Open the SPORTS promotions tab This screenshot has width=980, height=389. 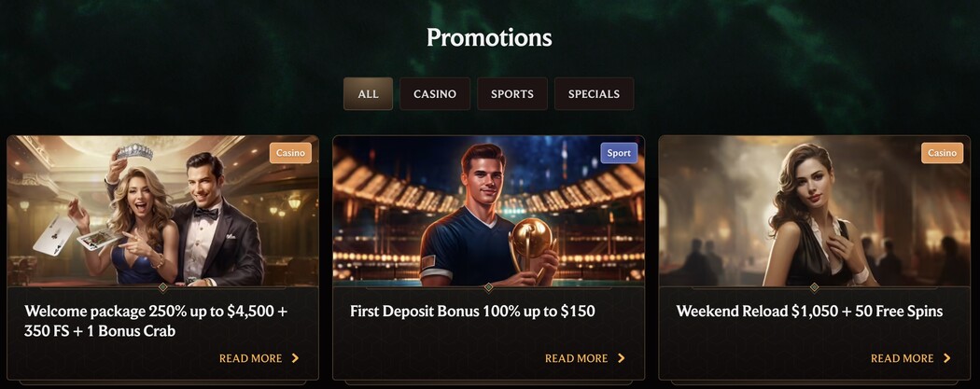point(512,94)
